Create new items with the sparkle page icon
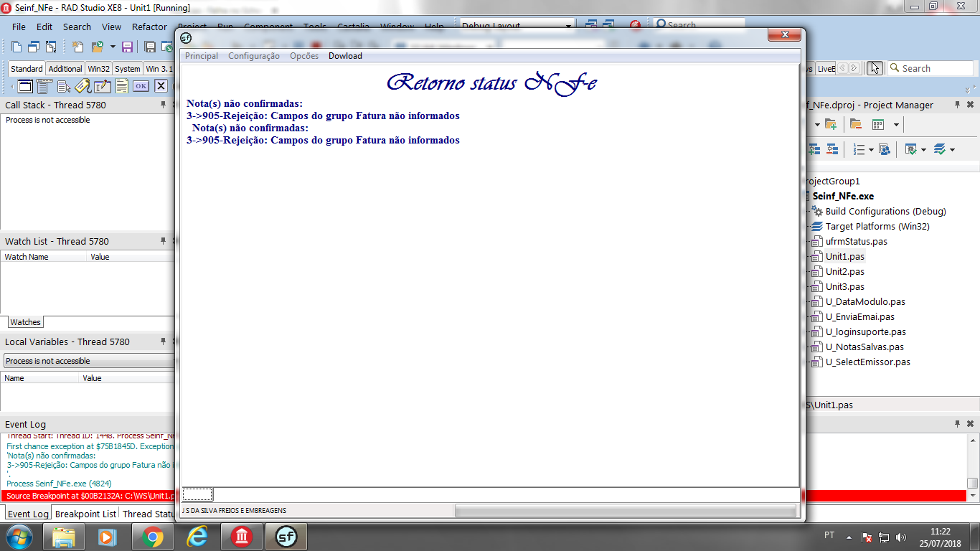 pyautogui.click(x=78, y=47)
